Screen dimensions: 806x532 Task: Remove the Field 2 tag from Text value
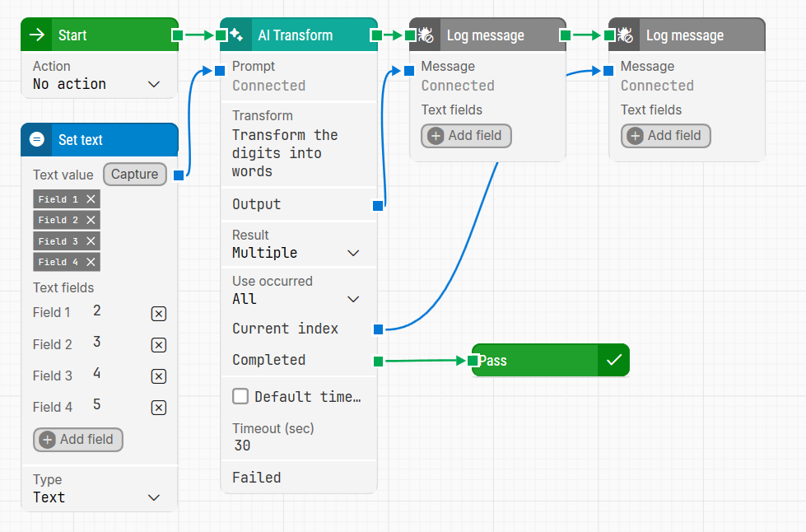pyautogui.click(x=91, y=220)
